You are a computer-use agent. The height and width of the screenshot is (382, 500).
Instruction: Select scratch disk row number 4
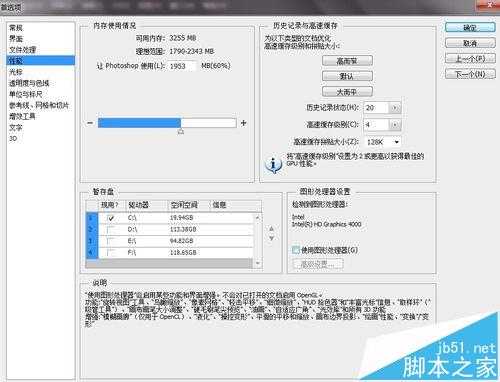pos(91,253)
